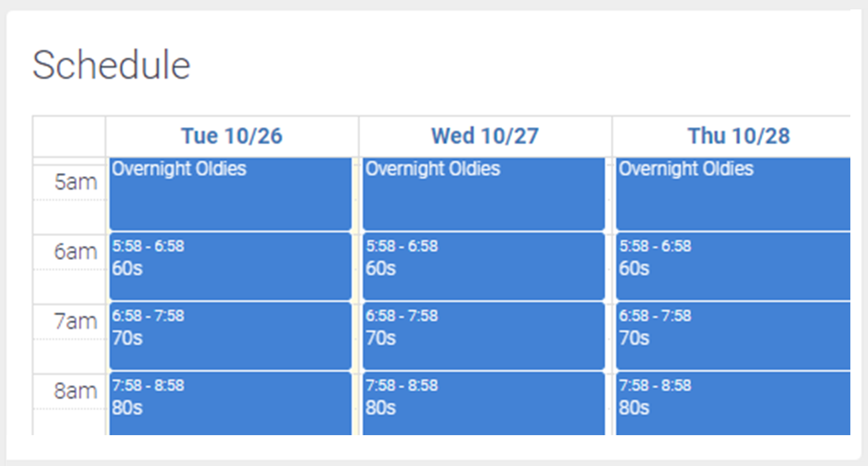Click the Thu 10/28 column header

(x=739, y=136)
